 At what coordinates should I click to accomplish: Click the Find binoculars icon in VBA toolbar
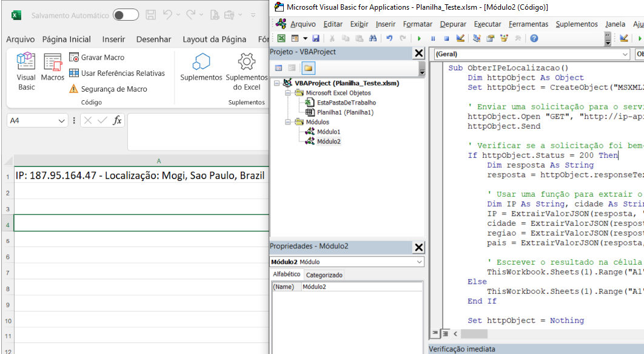pyautogui.click(x=373, y=38)
